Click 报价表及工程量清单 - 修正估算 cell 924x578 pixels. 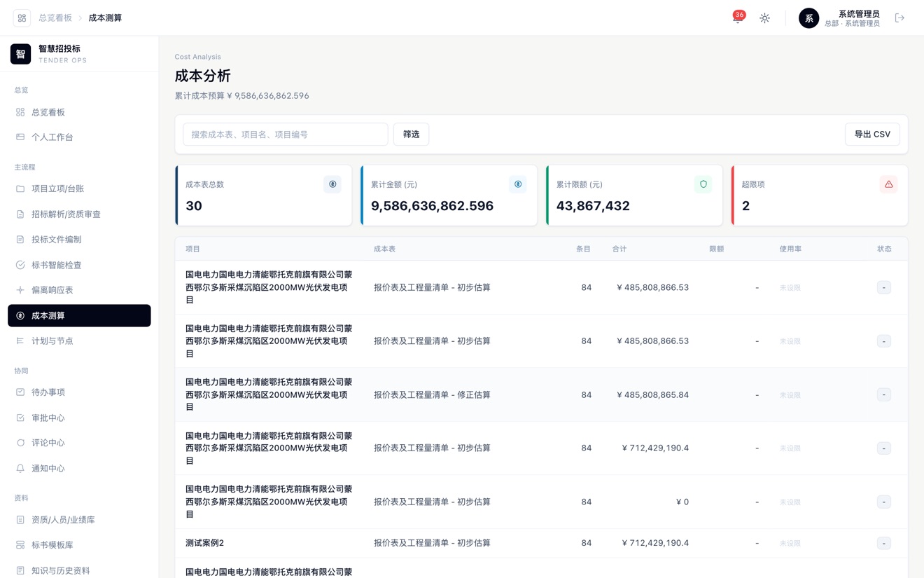432,394
